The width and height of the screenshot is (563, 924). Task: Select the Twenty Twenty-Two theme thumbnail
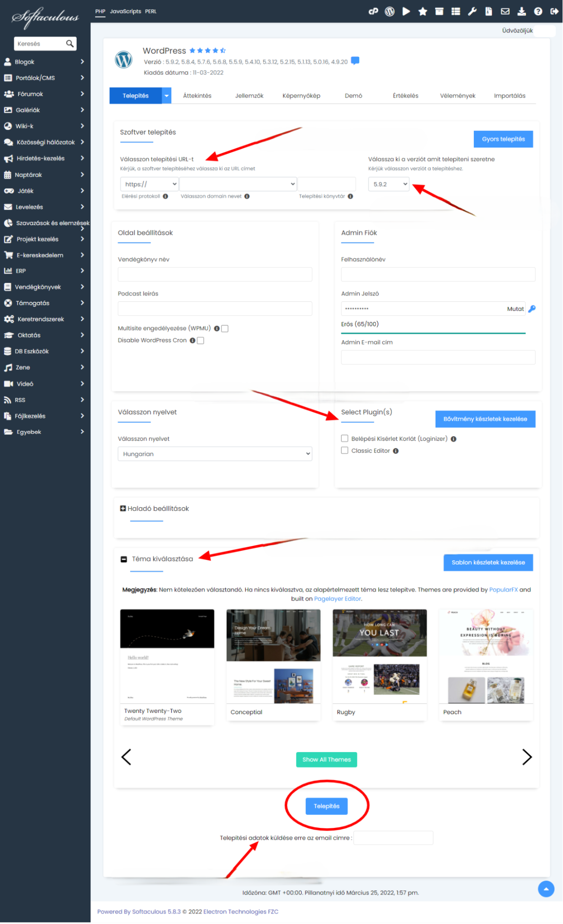coord(167,657)
